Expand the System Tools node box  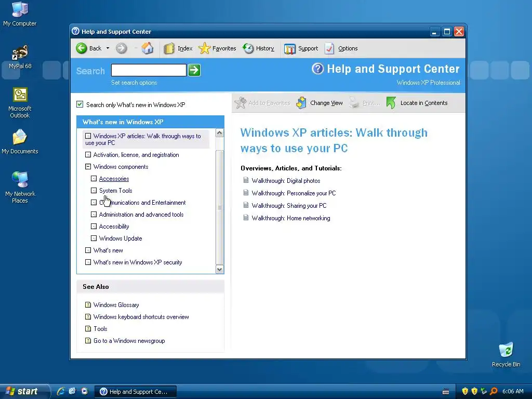[94, 190]
